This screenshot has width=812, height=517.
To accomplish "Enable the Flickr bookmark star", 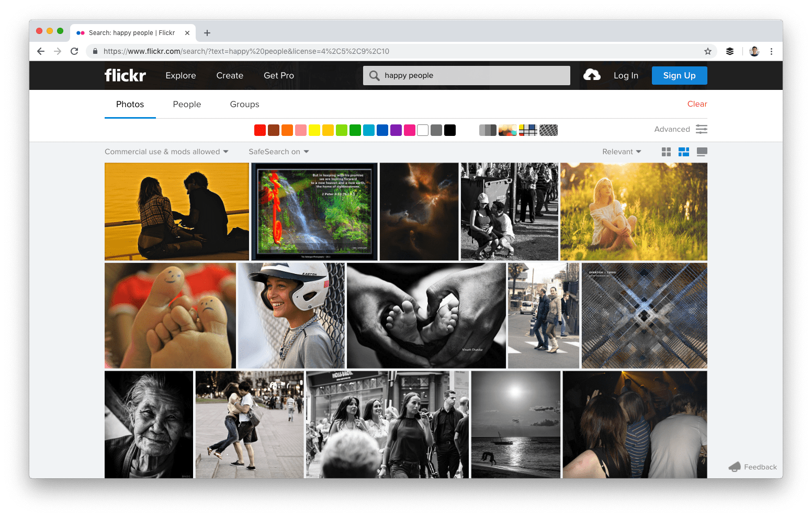I will pos(708,51).
